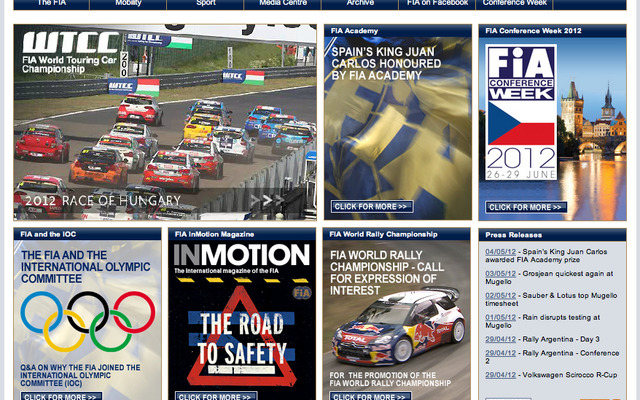Click the WTCC logo on race banner
Image resolution: width=640 pixels, height=400 pixels.
(71, 42)
